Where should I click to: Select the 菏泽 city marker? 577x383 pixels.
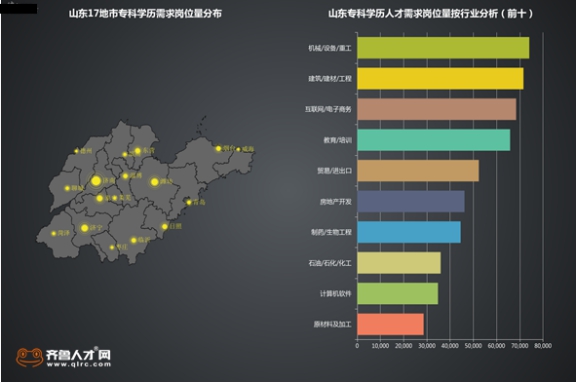(54, 233)
